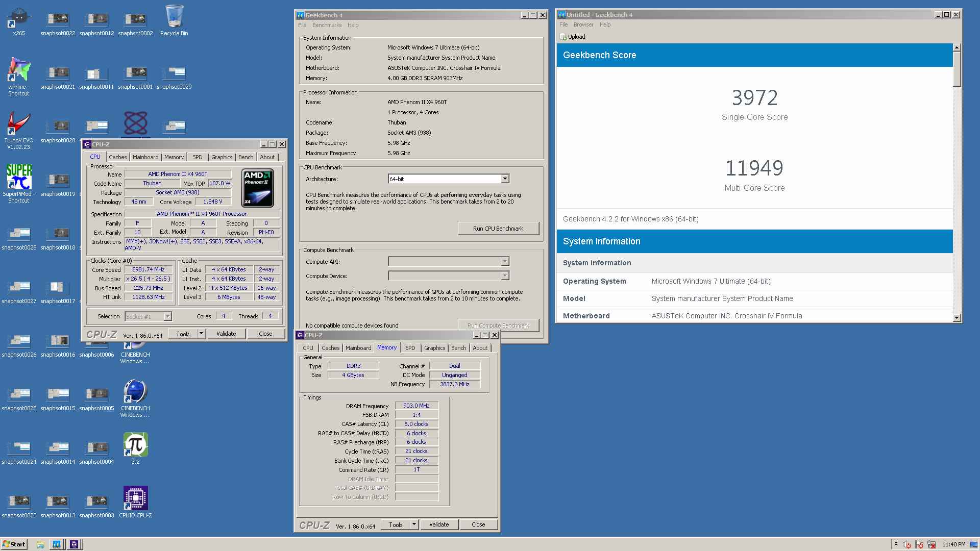Open the snaphsot0022 file icon
The width and height of the screenshot is (980, 551).
click(58, 23)
